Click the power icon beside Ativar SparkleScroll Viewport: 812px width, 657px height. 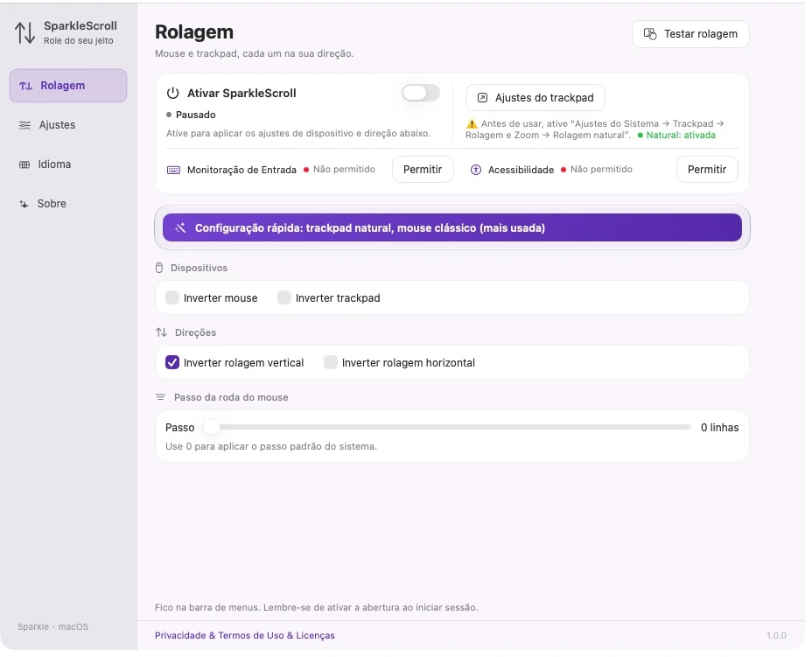point(173,94)
